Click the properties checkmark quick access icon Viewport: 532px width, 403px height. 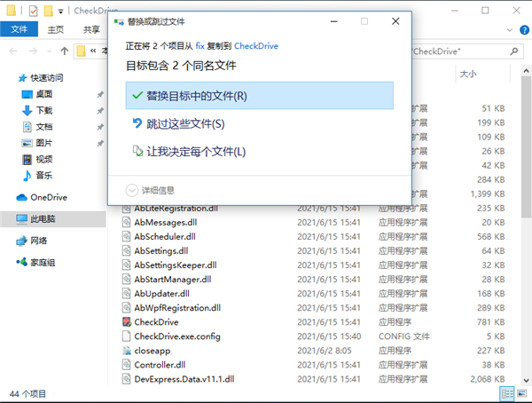34,11
